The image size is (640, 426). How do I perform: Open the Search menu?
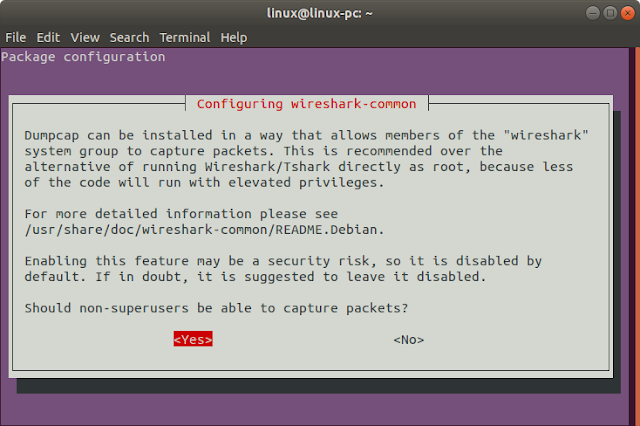coord(129,38)
